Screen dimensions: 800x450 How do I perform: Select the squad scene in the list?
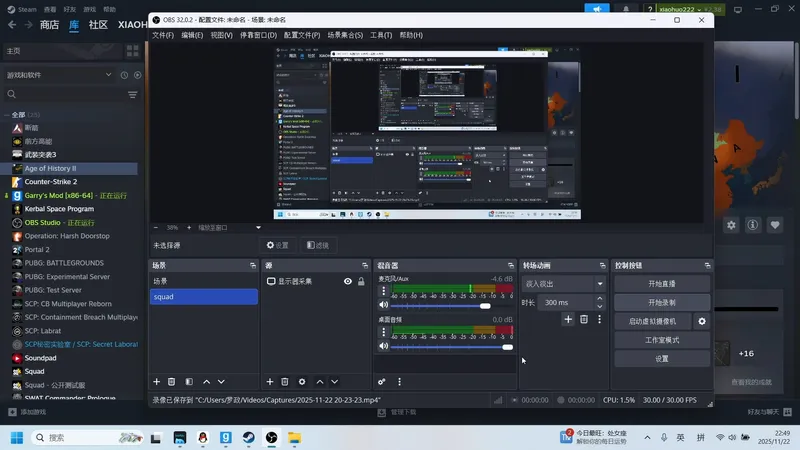[x=203, y=297]
